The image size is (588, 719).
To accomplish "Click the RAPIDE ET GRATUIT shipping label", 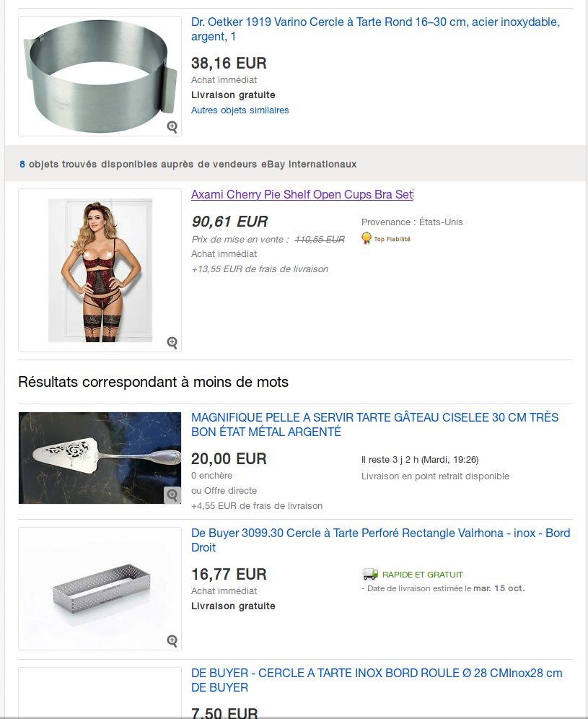I will (423, 575).
